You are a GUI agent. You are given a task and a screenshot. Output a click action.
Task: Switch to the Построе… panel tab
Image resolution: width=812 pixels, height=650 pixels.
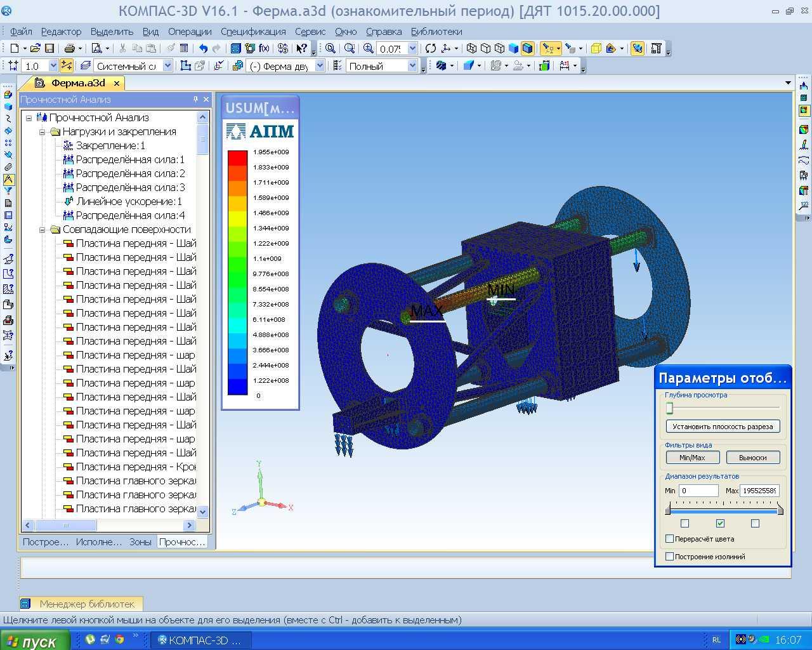coord(45,542)
